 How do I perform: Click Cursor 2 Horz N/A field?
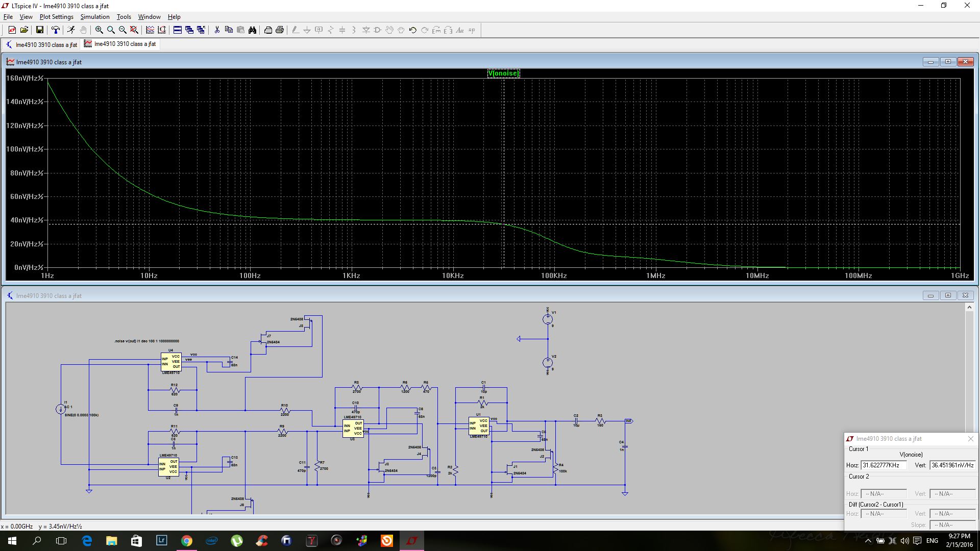(884, 494)
